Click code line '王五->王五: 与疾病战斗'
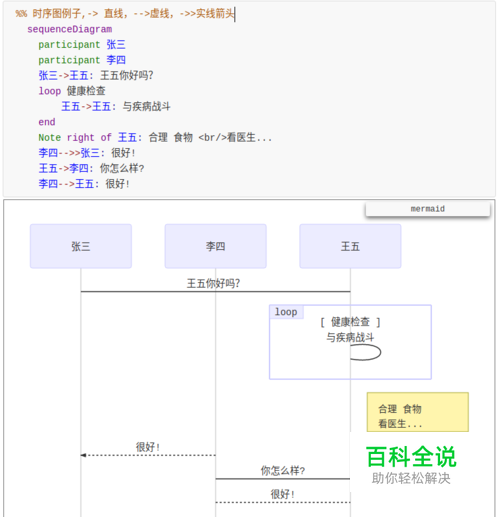The image size is (500, 517). [x=116, y=107]
